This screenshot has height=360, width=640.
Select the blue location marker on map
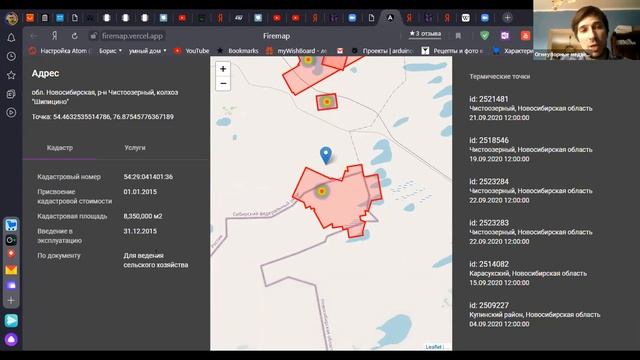click(x=326, y=155)
